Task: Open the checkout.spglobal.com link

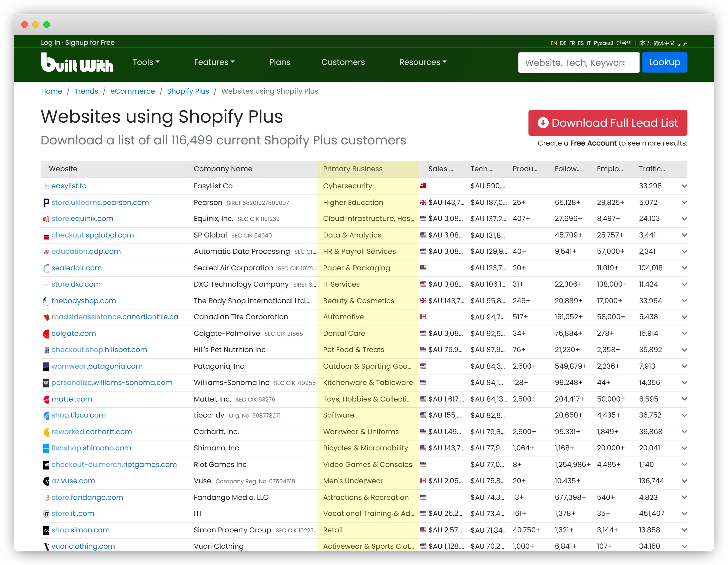Action: coord(93,235)
